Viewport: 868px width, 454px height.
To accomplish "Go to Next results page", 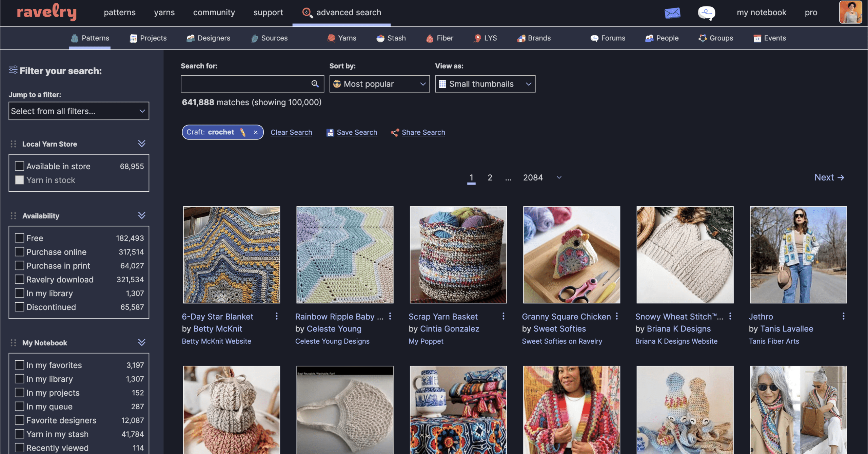I will [829, 177].
